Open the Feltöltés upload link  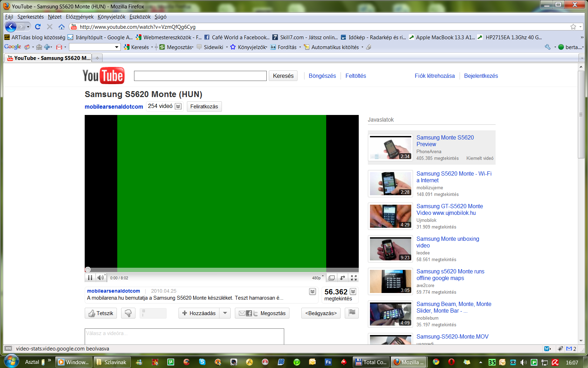[356, 76]
